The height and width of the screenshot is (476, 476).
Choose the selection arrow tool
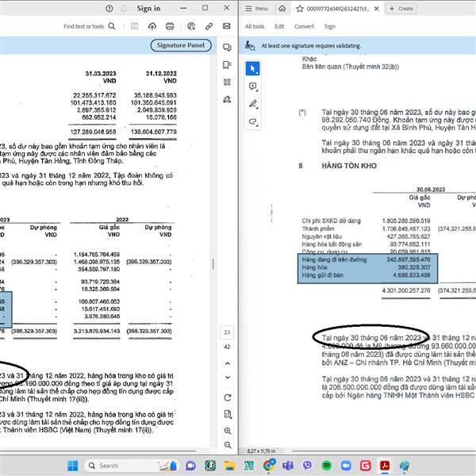(x=252, y=68)
